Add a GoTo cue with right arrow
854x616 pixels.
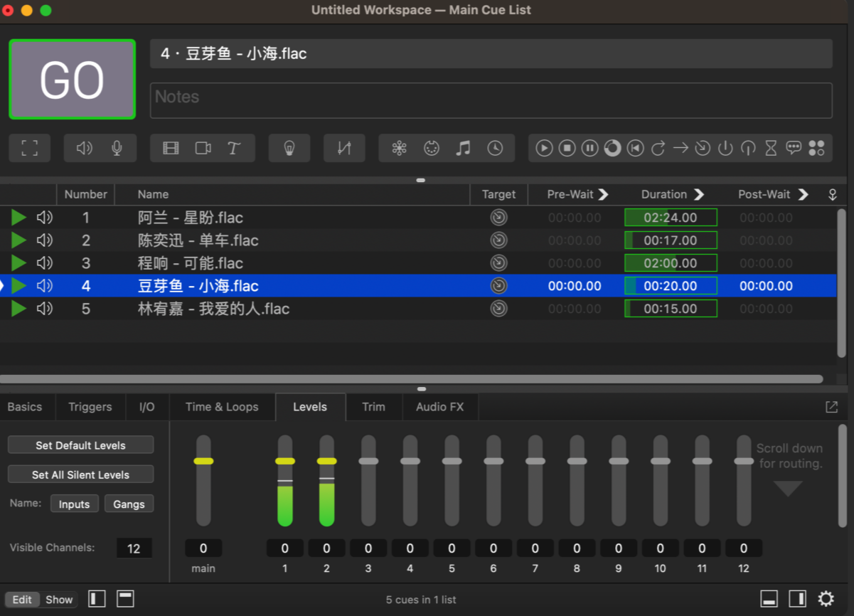680,148
